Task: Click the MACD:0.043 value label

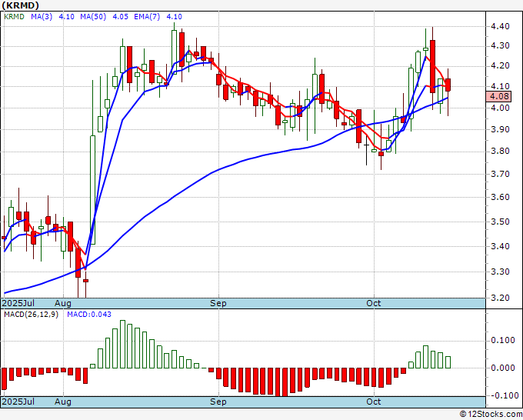Action: (89, 315)
